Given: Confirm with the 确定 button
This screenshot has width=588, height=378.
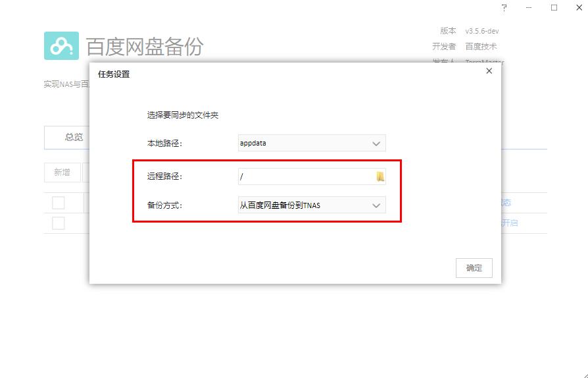Looking at the screenshot, I should [474, 268].
